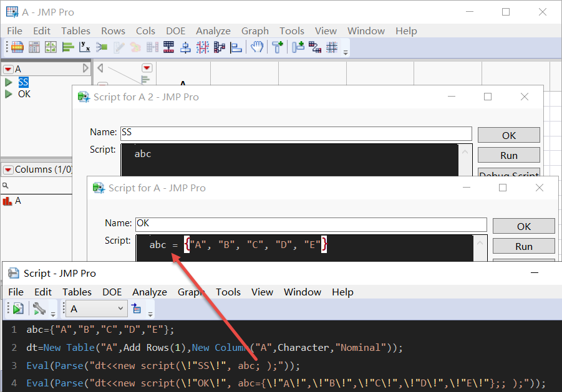Image resolution: width=562 pixels, height=392 pixels.
Task: Click the gray table icon next to the orange one
Action: [x=34, y=47]
